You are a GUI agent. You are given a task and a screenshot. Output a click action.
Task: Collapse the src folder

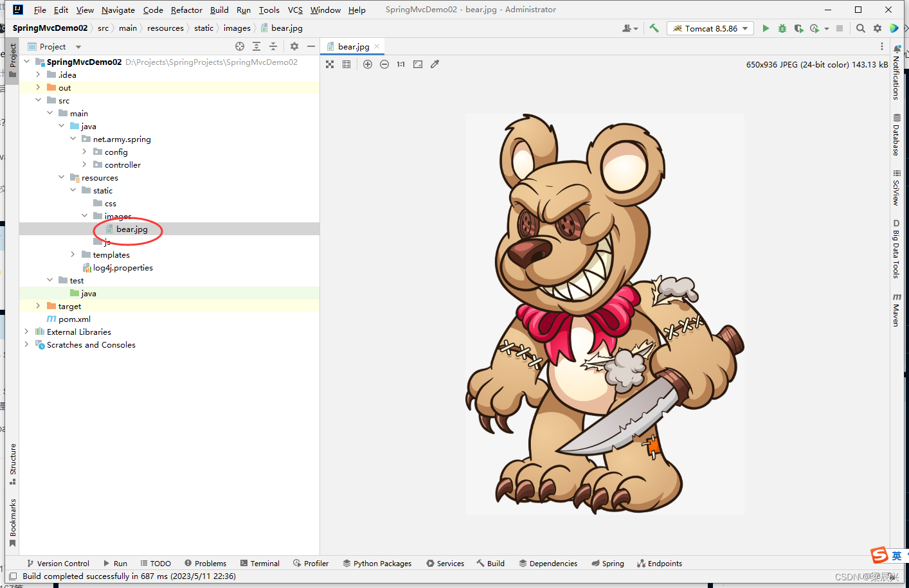point(39,100)
